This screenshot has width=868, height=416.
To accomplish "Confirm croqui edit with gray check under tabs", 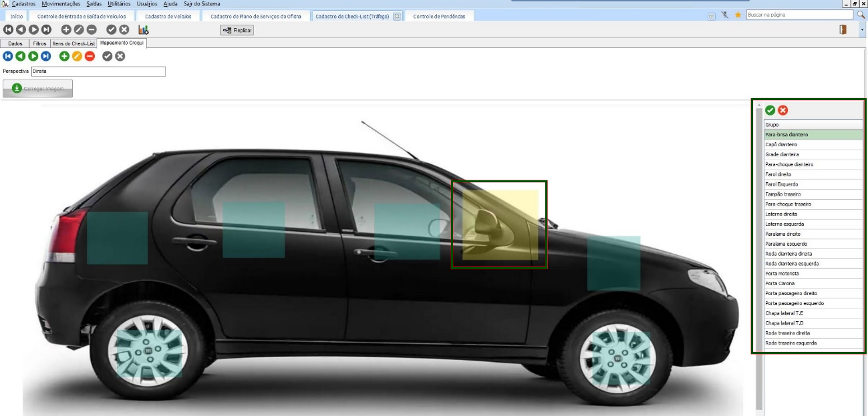I will tap(108, 56).
